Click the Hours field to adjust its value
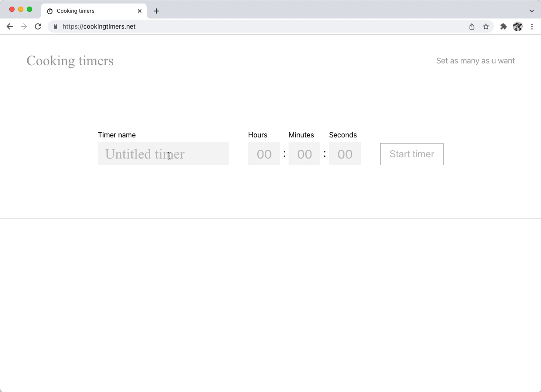The image size is (541, 392). (x=263, y=154)
